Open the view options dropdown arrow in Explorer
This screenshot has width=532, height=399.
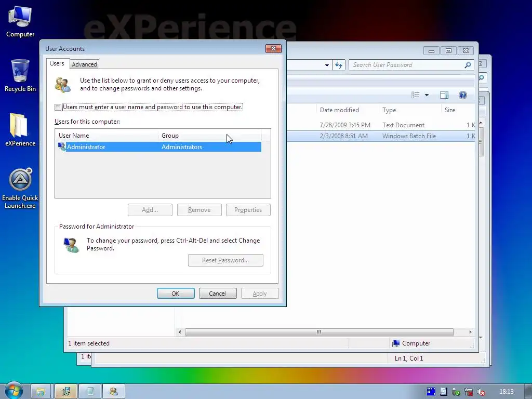(427, 95)
